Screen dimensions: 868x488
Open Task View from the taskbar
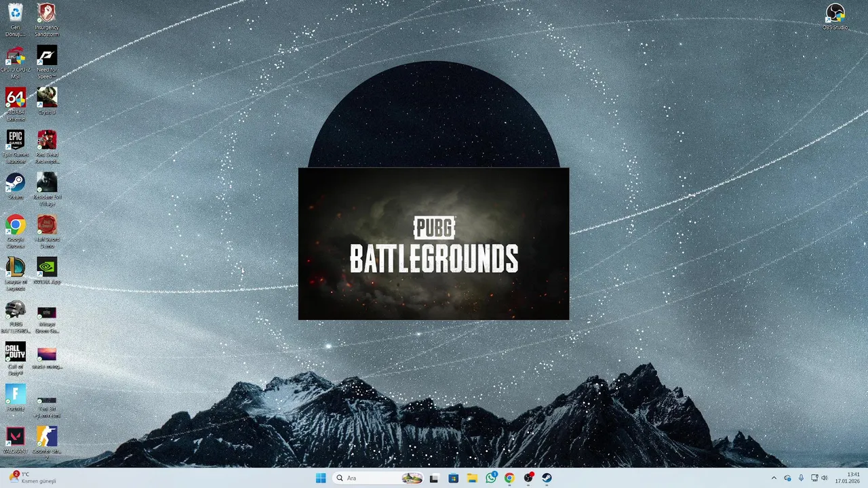434,478
